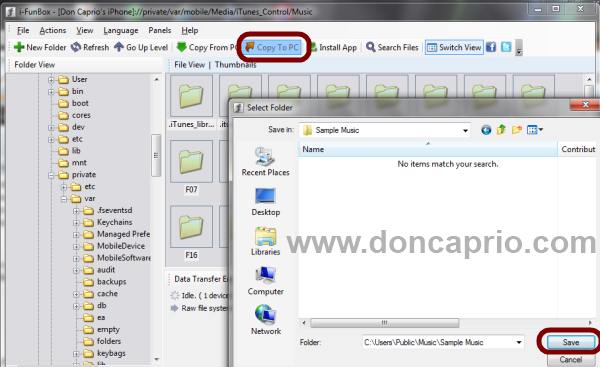Screen dimensions: 600x367
Task: Click the dialog Back navigation icon
Action: pos(486,130)
